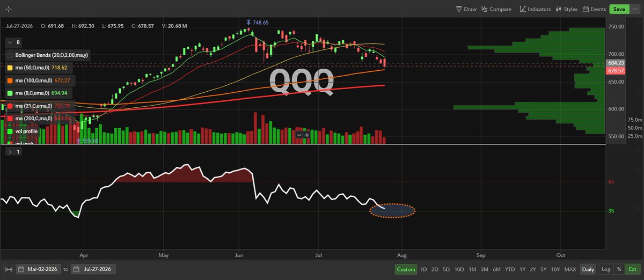The width and height of the screenshot is (644, 280).
Task: Open chart Styles settings
Action: [x=567, y=9]
